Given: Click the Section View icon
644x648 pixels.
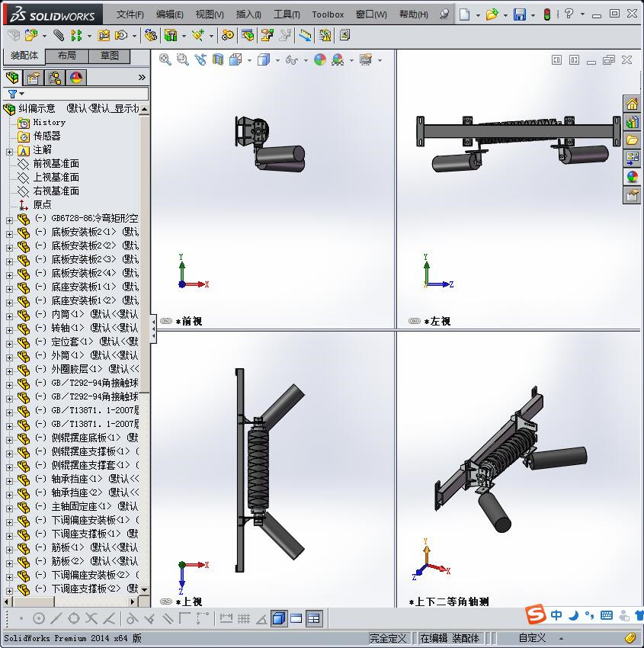Looking at the screenshot, I should click(218, 60).
